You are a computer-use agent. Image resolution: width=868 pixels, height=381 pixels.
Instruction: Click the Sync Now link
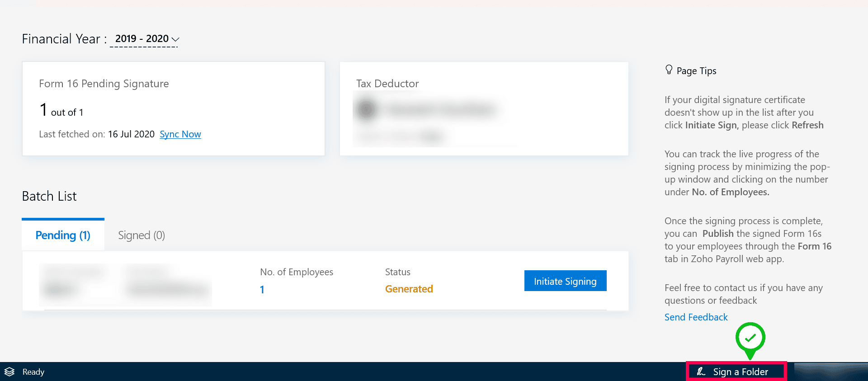tap(180, 134)
